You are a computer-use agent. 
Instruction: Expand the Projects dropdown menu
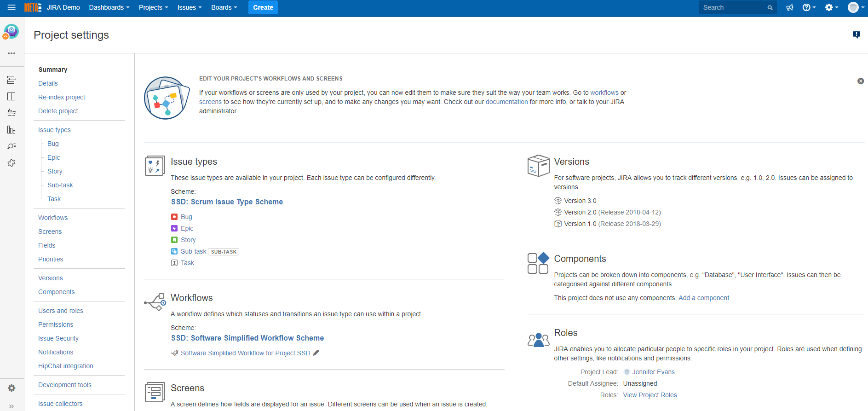[x=153, y=7]
